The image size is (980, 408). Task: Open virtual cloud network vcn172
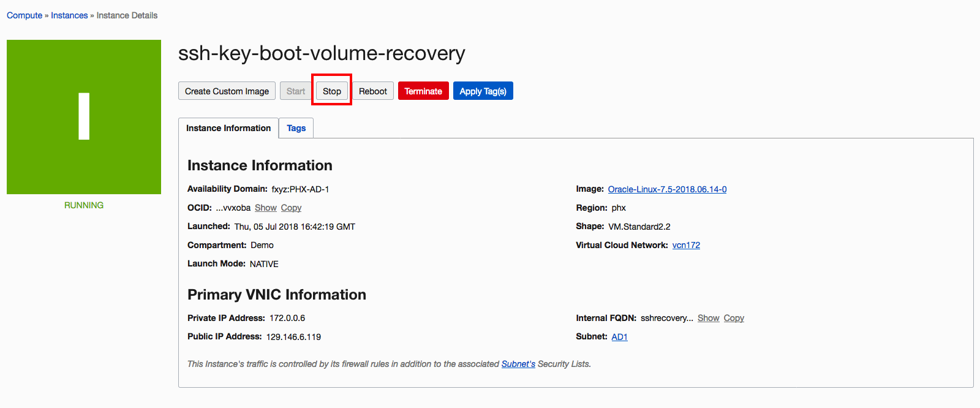686,245
